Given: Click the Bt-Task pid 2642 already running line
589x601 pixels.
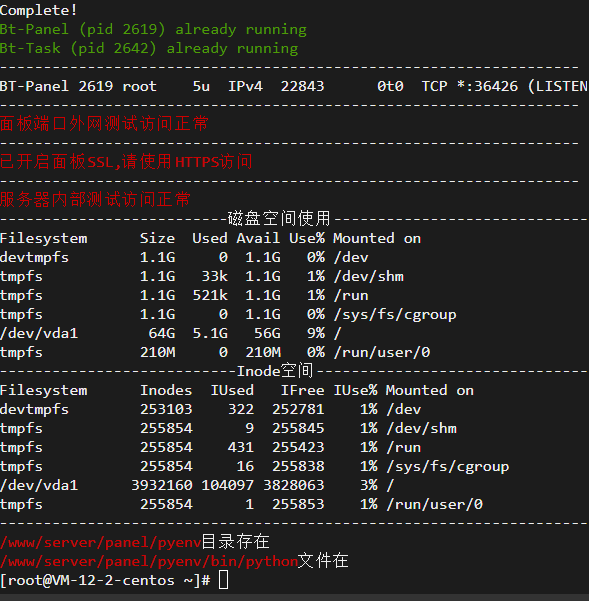Looking at the screenshot, I should [x=149, y=49].
